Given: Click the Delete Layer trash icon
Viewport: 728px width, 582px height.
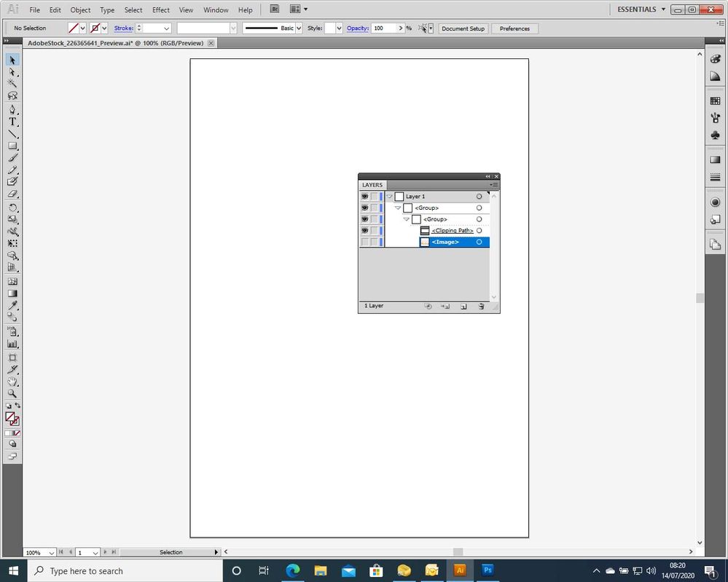Looking at the screenshot, I should coord(481,306).
